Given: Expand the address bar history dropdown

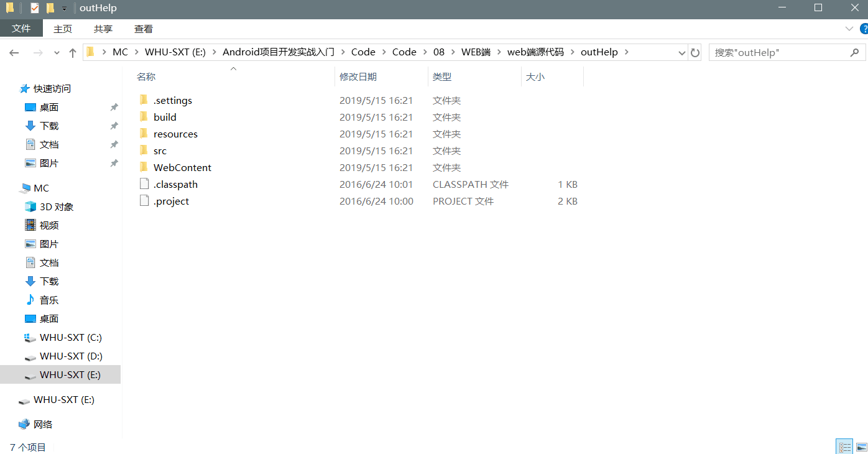Looking at the screenshot, I should [681, 53].
